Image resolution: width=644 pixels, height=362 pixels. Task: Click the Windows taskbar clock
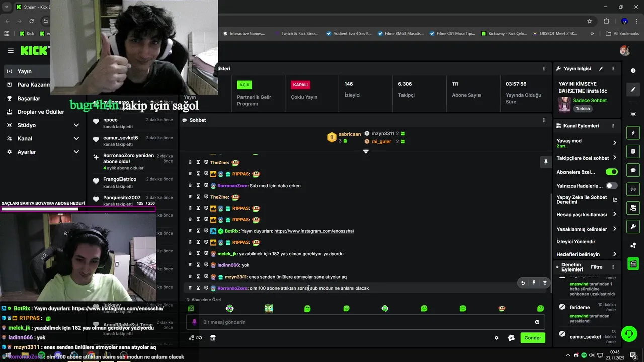pos(614,355)
